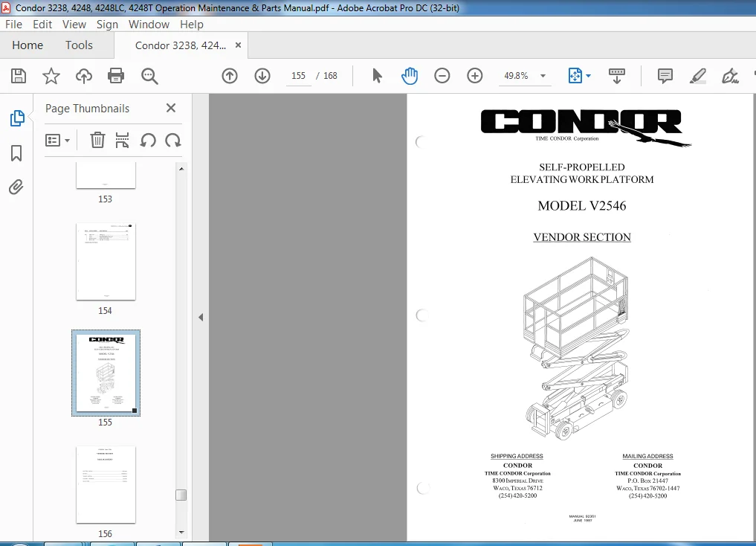Click the Fit page tool icon
Screen dimensions: 756x546
tap(575, 76)
